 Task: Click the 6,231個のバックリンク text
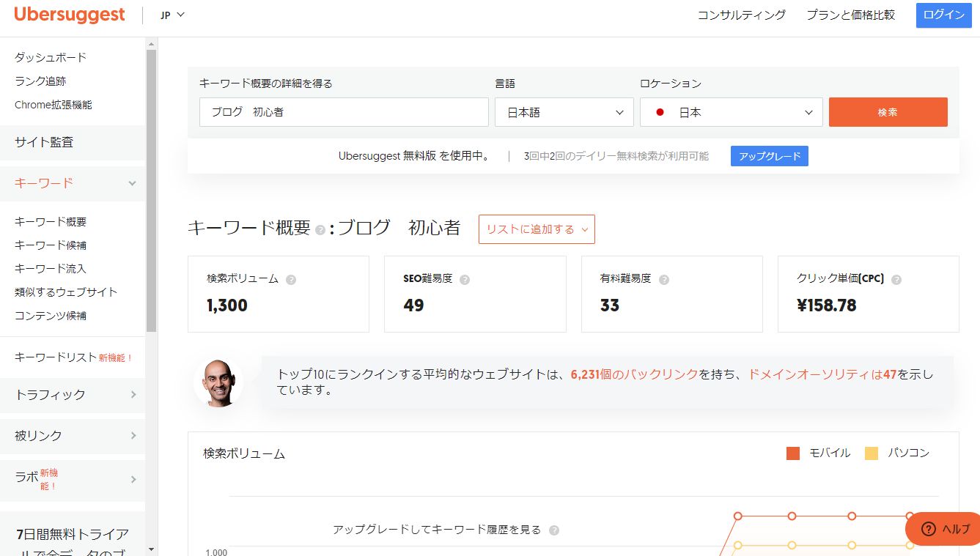click(635, 374)
